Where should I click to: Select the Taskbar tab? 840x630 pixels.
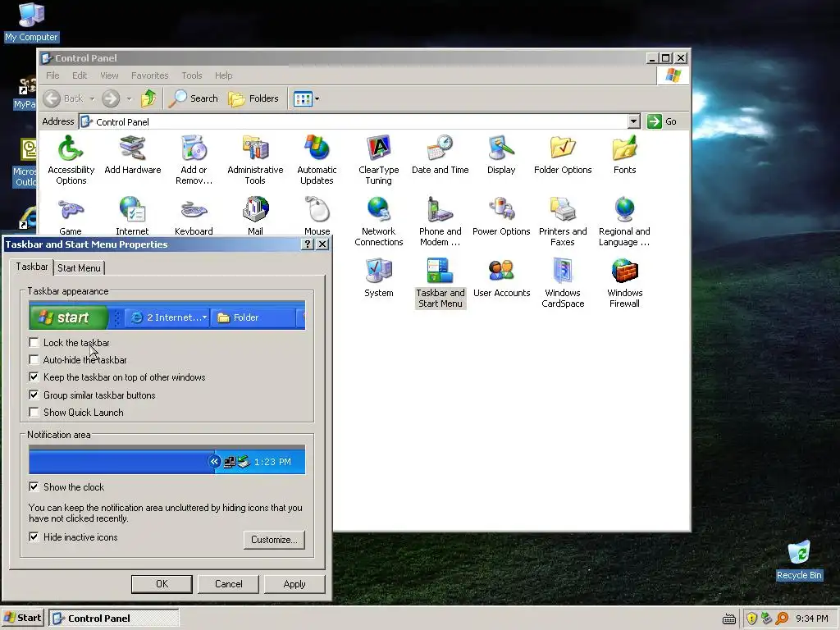(x=32, y=267)
